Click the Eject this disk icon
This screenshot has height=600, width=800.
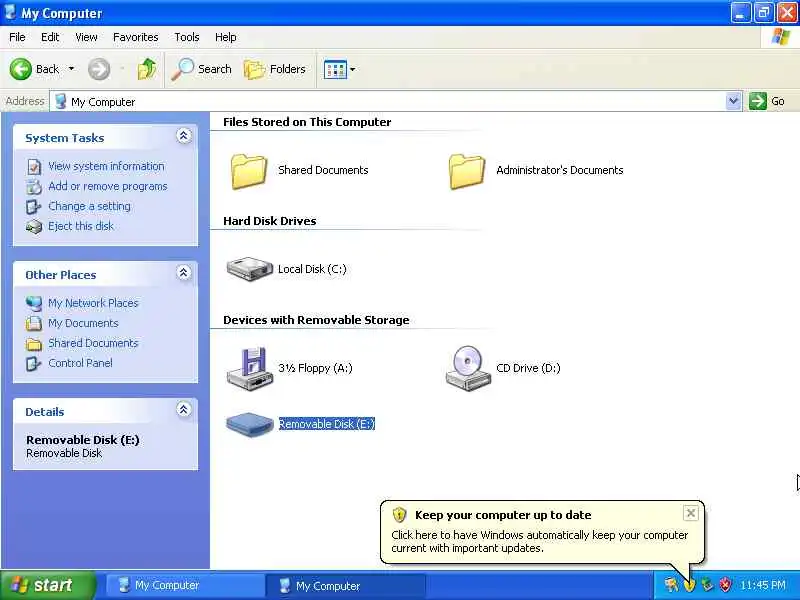click(x=34, y=227)
